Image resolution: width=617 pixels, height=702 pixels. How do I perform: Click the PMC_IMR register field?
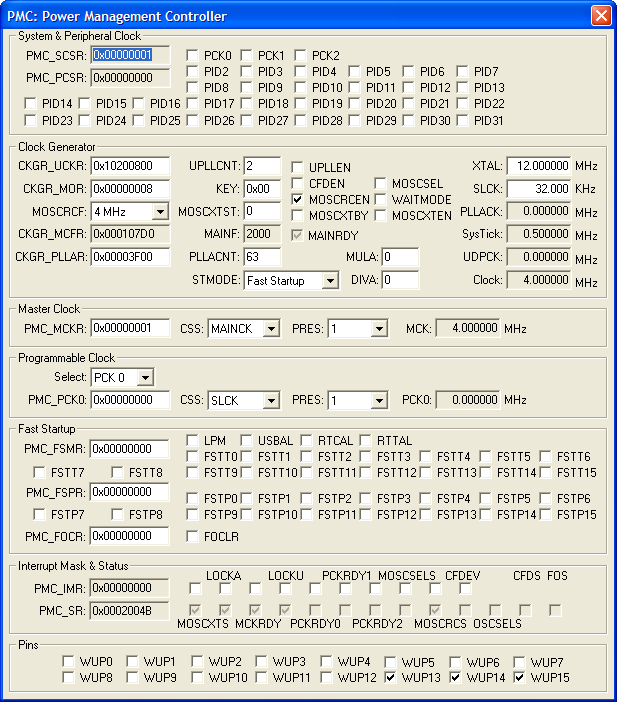coord(129,588)
